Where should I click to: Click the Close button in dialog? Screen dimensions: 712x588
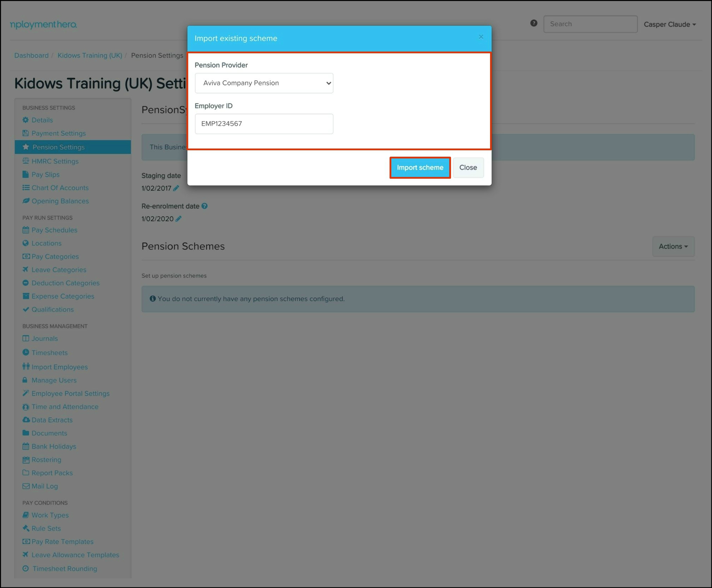point(468,167)
